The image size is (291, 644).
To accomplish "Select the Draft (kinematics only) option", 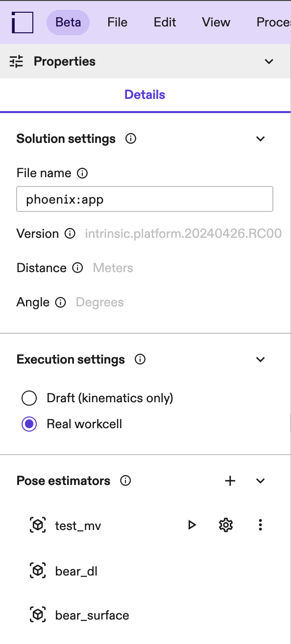I will 29,398.
